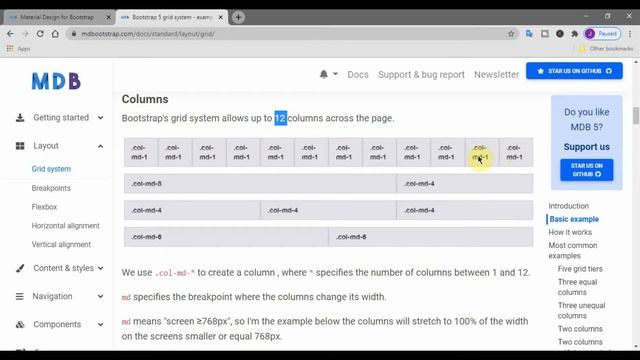Open Horizontal alignment in sidebar

(x=65, y=226)
